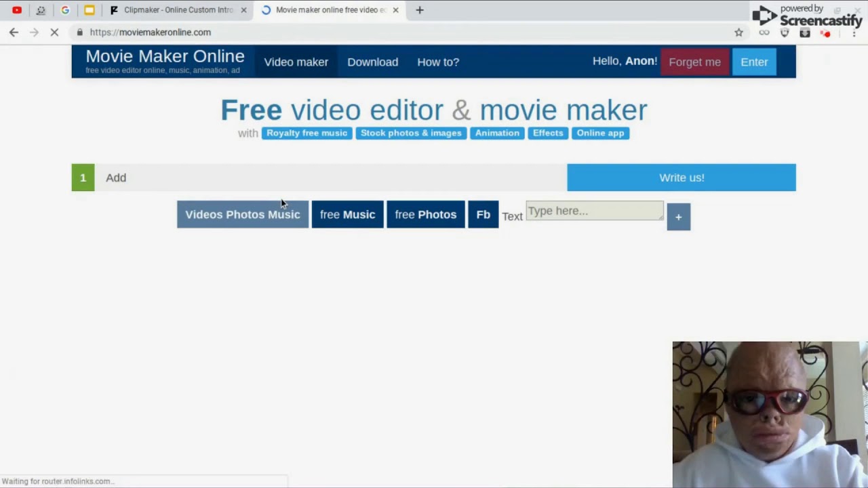Open the pinned yellow Slides tab
This screenshot has width=868, height=488.
90,10
